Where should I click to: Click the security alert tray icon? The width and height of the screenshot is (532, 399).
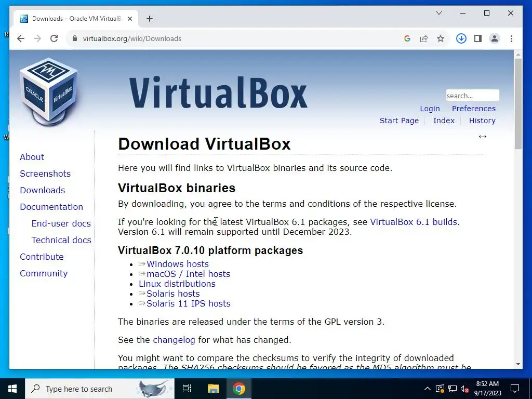click(x=440, y=389)
